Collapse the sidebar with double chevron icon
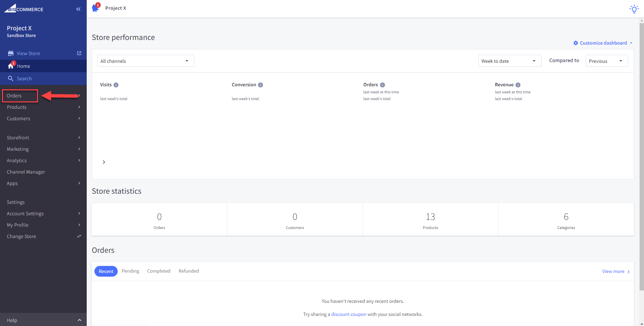The width and height of the screenshot is (644, 326). point(78,9)
